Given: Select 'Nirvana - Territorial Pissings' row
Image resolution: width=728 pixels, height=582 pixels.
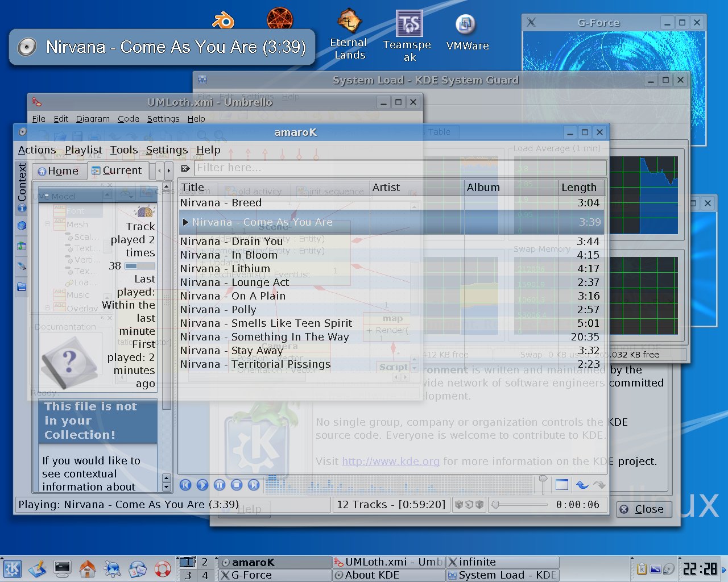Looking at the screenshot, I should click(391, 364).
